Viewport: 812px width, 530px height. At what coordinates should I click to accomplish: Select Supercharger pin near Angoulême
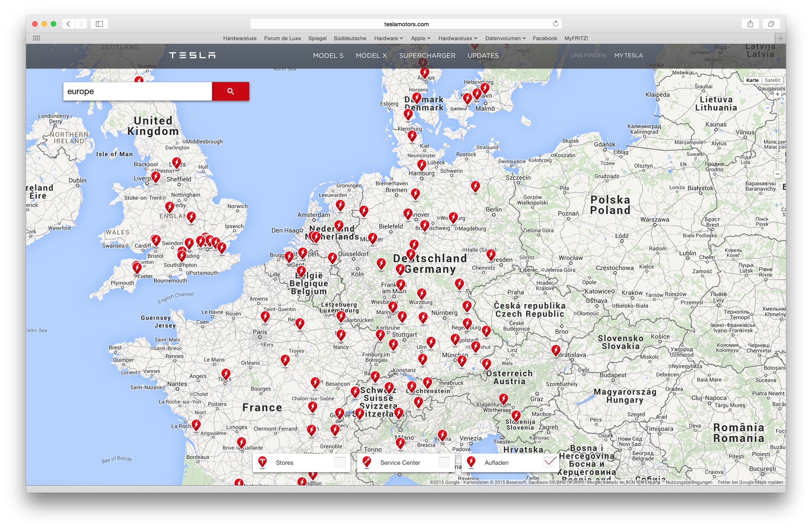196,425
